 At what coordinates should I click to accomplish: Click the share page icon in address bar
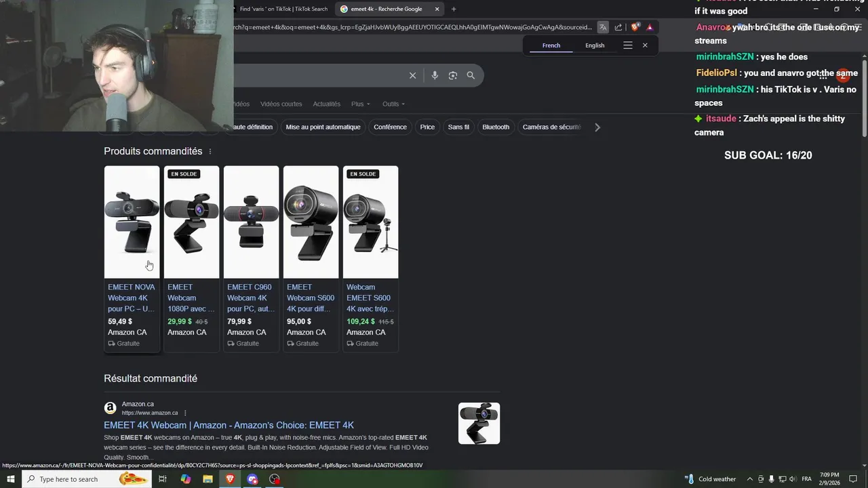618,27
